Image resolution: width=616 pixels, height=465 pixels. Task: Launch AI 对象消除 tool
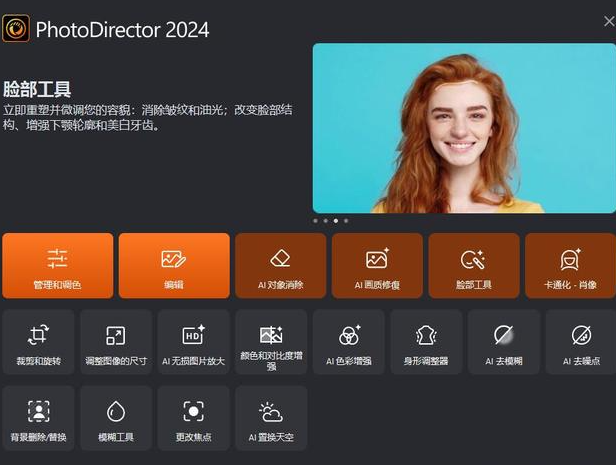[x=280, y=266]
